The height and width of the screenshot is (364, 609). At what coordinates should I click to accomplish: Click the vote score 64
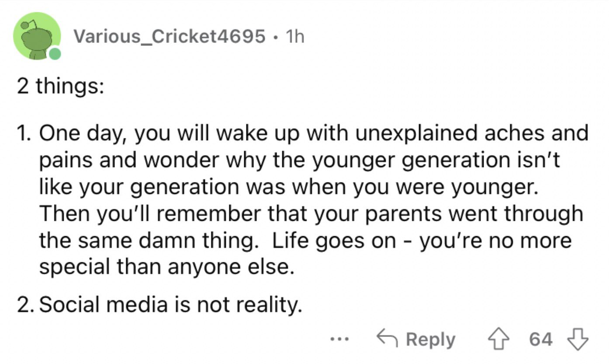coord(541,339)
